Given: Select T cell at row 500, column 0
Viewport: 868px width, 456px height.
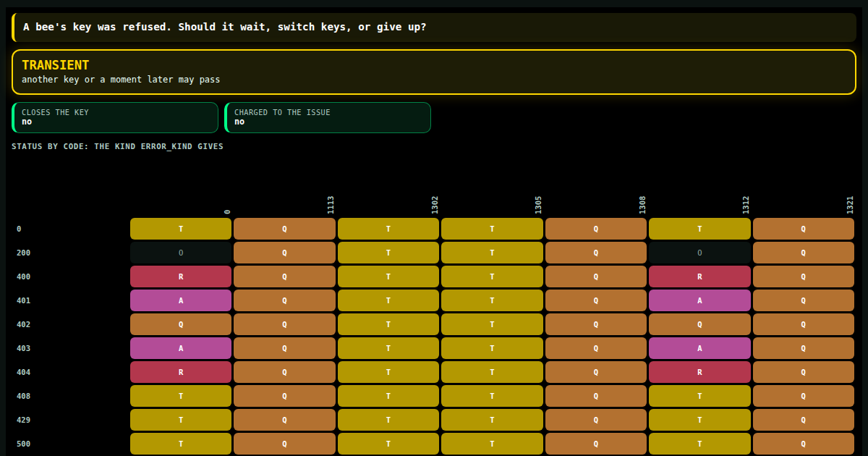Looking at the screenshot, I should [181, 444].
